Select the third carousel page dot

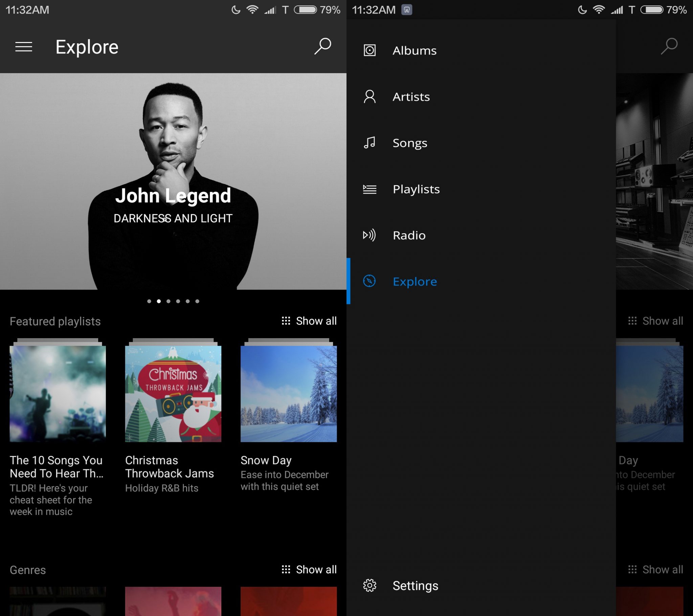pos(169,301)
